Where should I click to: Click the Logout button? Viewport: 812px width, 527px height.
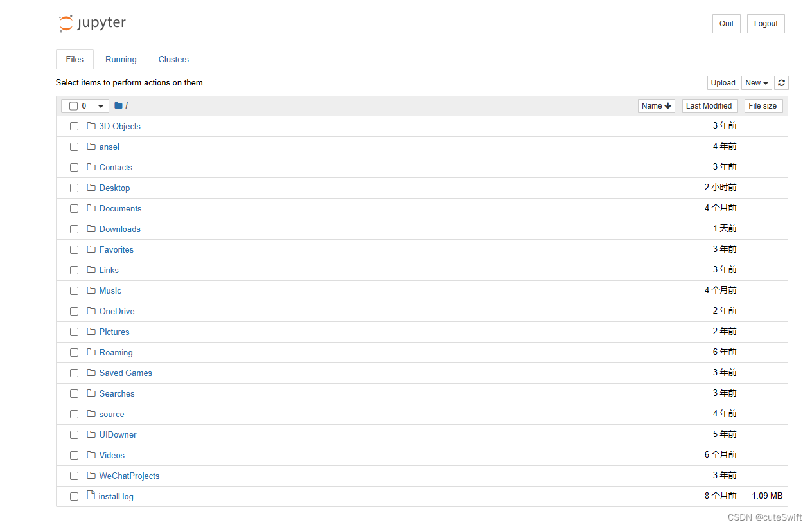[x=766, y=24]
